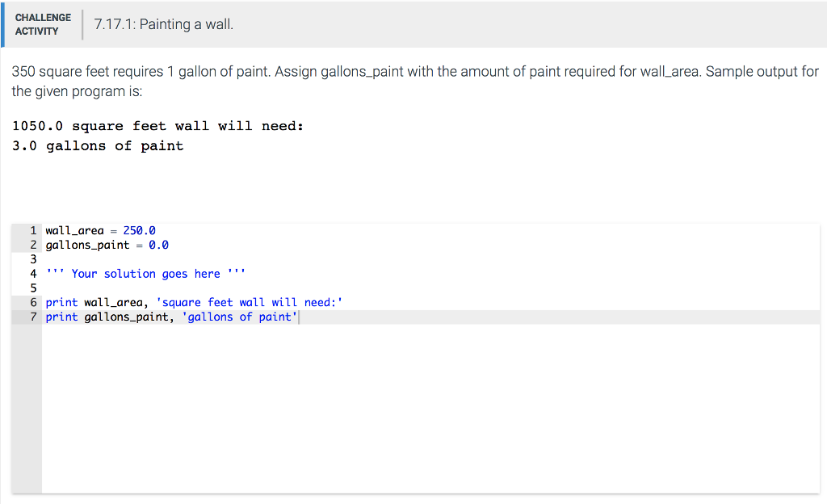Viewport: 827px width, 504px height.
Task: Select the 'square feet wall will need:' string
Action: click(249, 302)
